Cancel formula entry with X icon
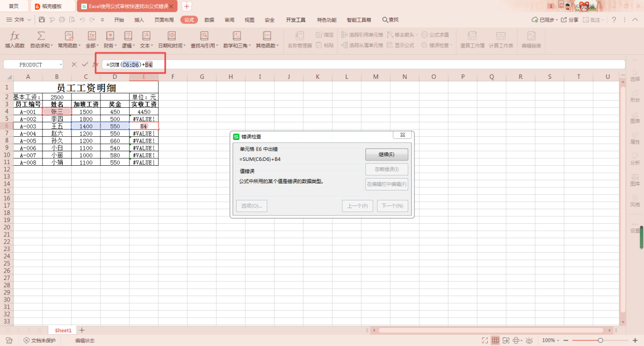This screenshot has width=644, height=346. click(74, 64)
